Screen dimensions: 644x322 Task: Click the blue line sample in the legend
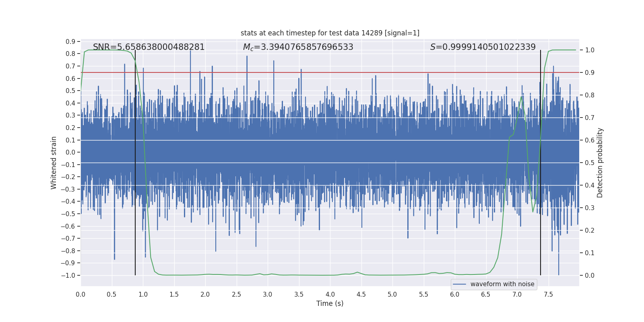coord(460,284)
